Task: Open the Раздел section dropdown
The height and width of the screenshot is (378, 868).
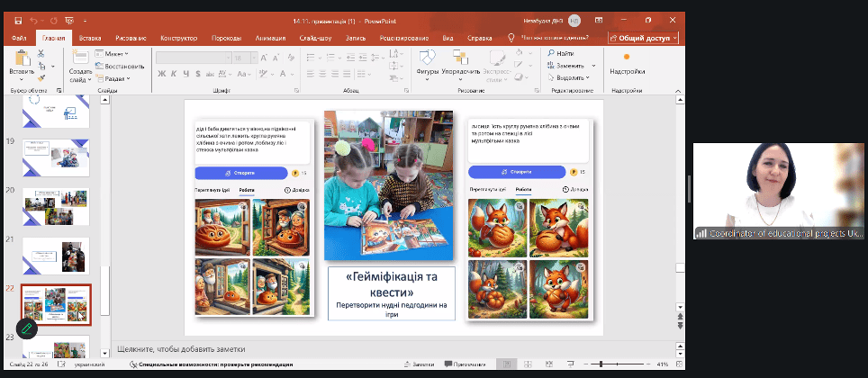Action: tap(115, 78)
